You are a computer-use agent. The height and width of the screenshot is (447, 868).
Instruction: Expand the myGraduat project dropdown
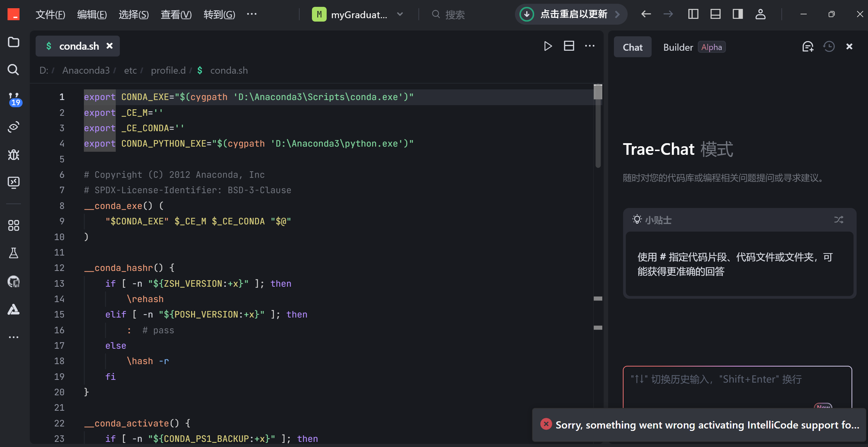(400, 14)
